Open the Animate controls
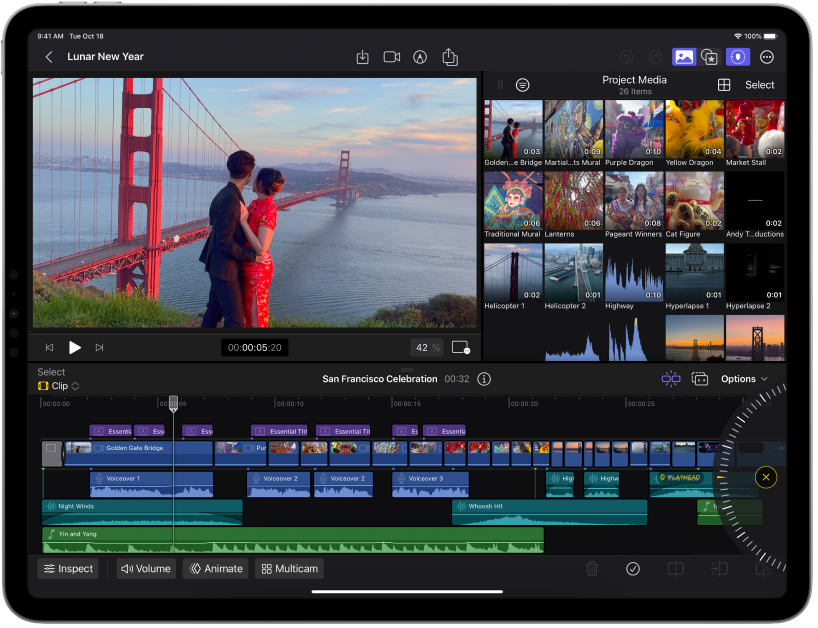This screenshot has height=628, width=818. [x=218, y=568]
